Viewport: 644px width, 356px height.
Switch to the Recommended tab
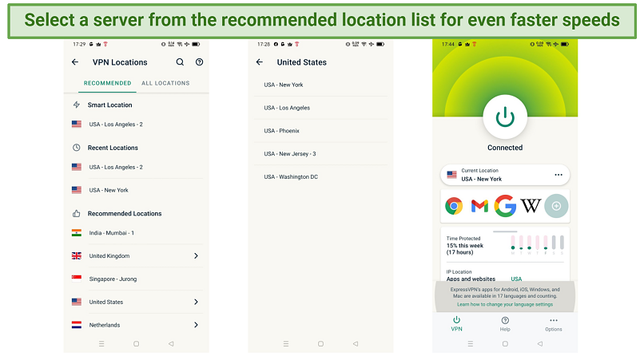coord(108,83)
